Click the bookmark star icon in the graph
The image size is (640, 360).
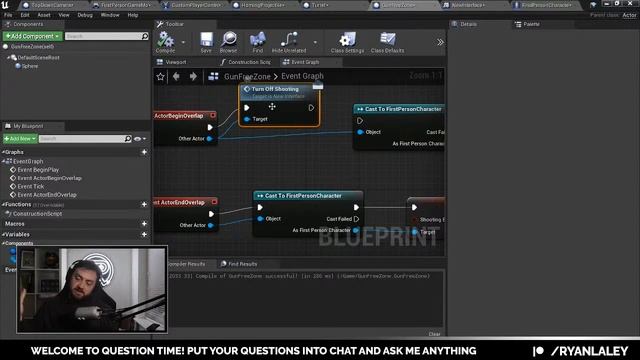160,76
